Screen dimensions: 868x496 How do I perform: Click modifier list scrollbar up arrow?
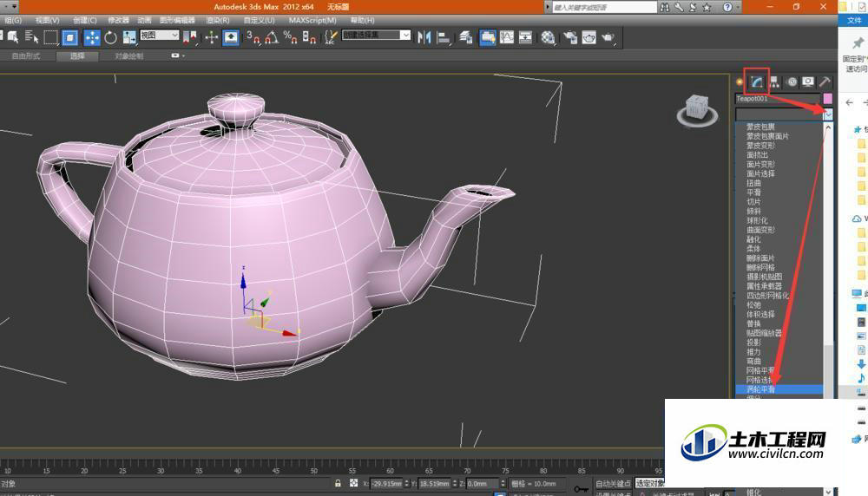click(x=828, y=127)
